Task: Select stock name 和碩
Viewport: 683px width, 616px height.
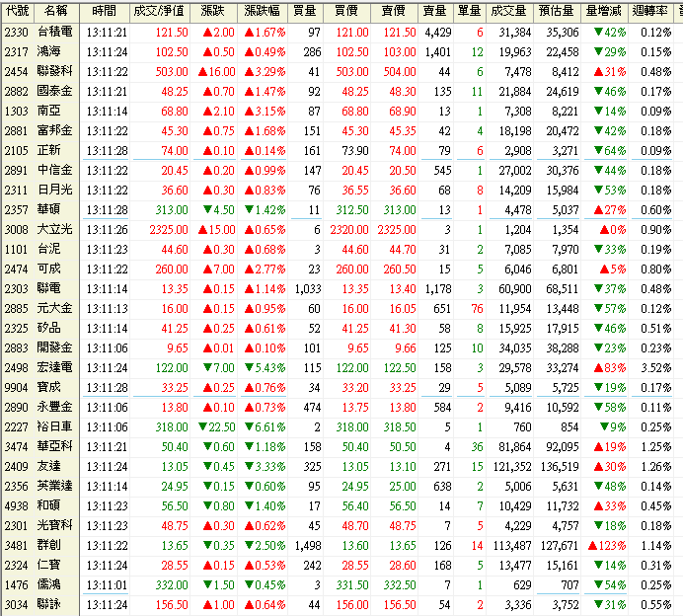Action: (48, 505)
